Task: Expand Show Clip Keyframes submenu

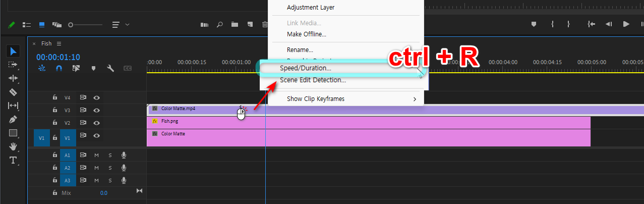Action: point(415,99)
